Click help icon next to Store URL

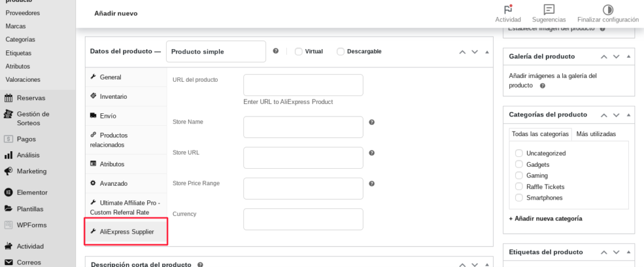[372, 152]
